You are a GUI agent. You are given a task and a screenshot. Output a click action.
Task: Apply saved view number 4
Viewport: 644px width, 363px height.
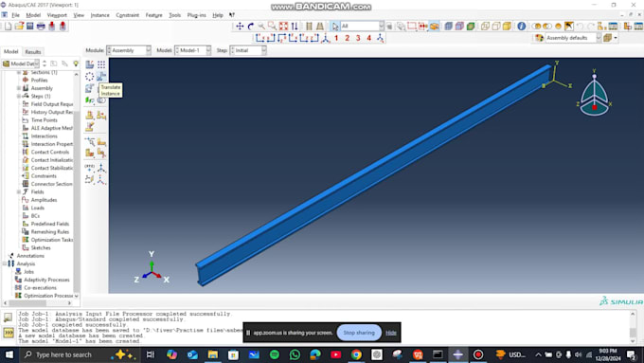[x=368, y=38]
